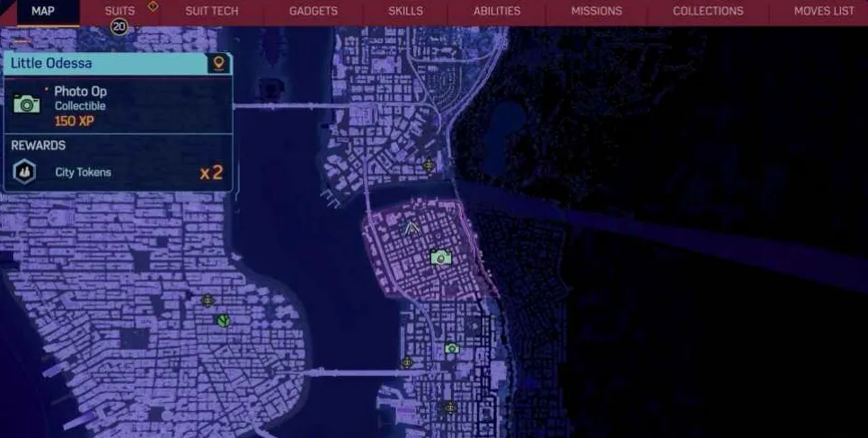Open the MAP tab

[x=42, y=11]
